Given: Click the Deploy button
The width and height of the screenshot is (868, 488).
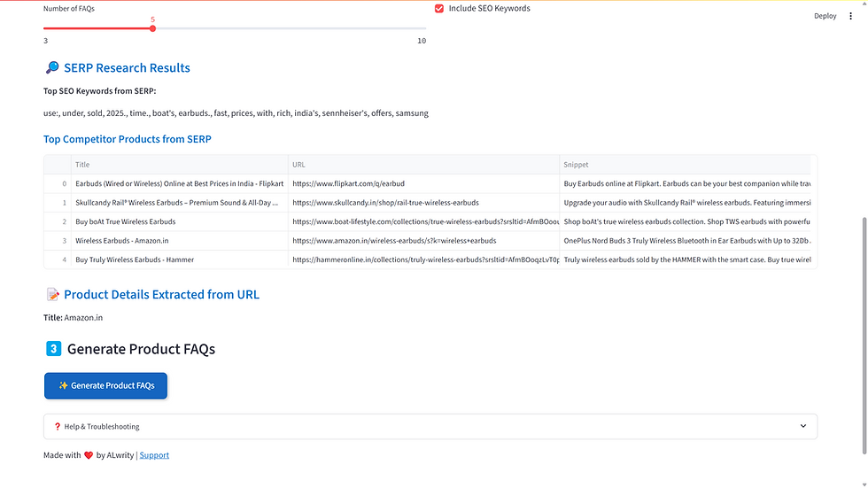Looking at the screenshot, I should 825,16.
